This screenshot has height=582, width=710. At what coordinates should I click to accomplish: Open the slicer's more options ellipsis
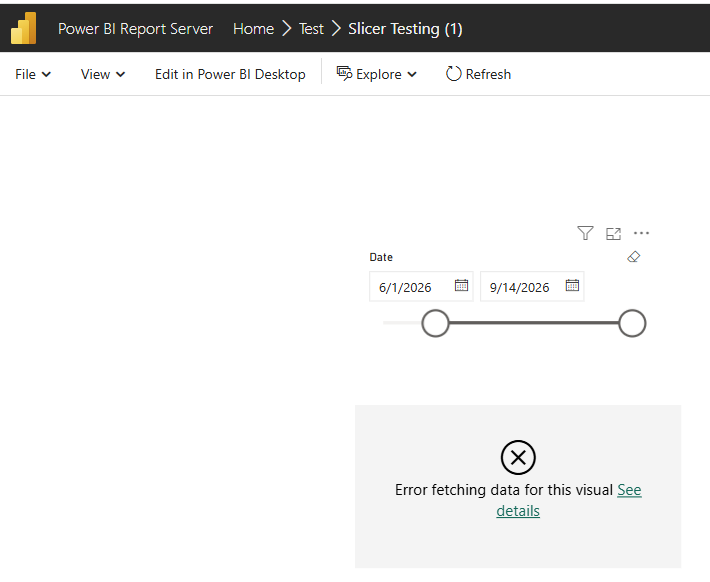tap(641, 233)
